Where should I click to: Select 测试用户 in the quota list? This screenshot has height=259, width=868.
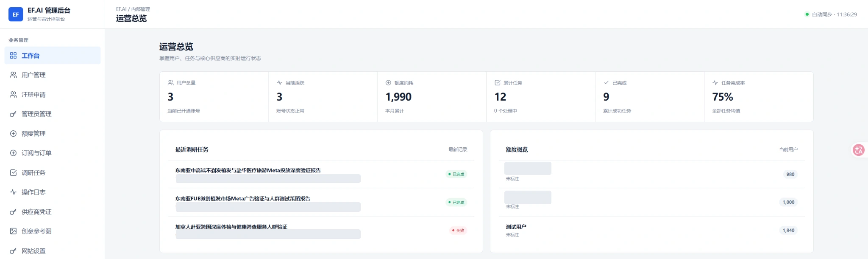tap(516, 227)
